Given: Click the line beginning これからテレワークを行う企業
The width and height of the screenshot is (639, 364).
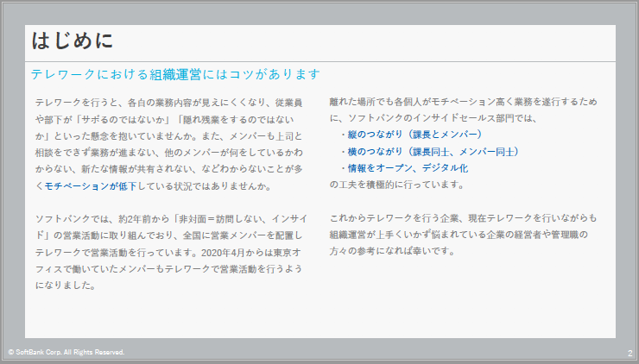Looking at the screenshot, I should pos(463,218).
